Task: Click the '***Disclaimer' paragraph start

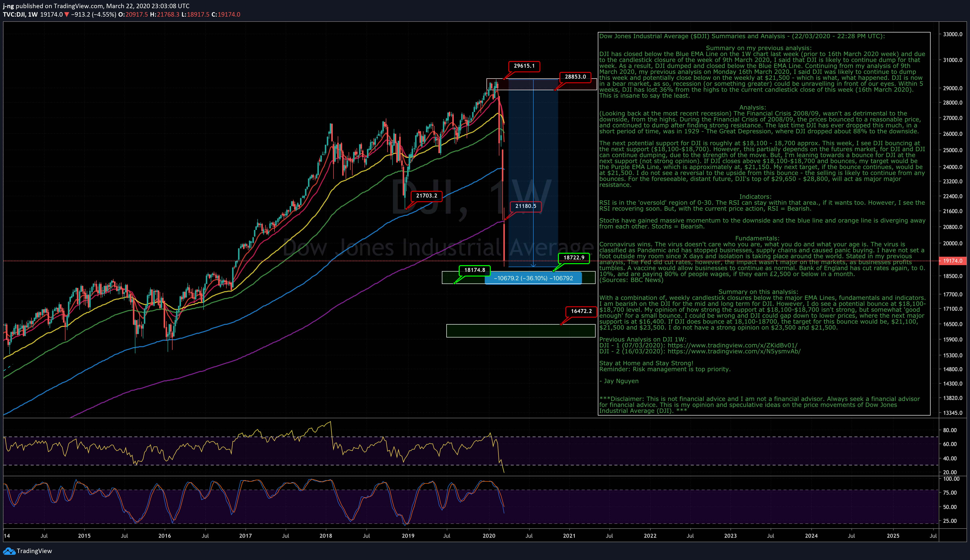Action: pyautogui.click(x=622, y=399)
